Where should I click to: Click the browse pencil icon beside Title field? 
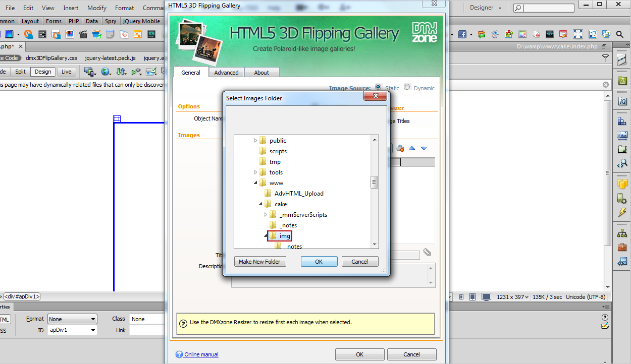pyautogui.click(x=427, y=252)
